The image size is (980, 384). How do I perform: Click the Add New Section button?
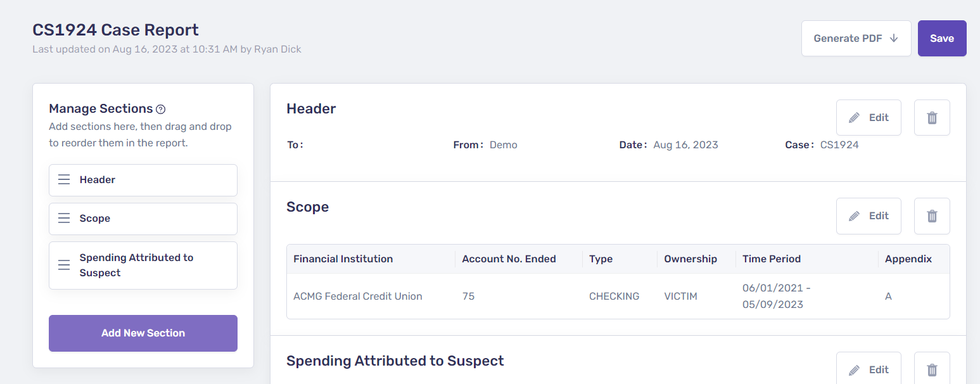point(143,333)
